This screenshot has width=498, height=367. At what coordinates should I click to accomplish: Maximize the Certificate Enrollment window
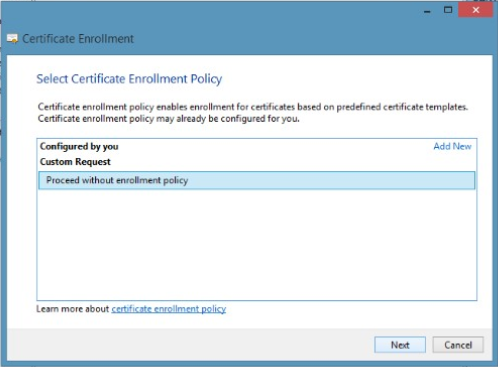448,10
